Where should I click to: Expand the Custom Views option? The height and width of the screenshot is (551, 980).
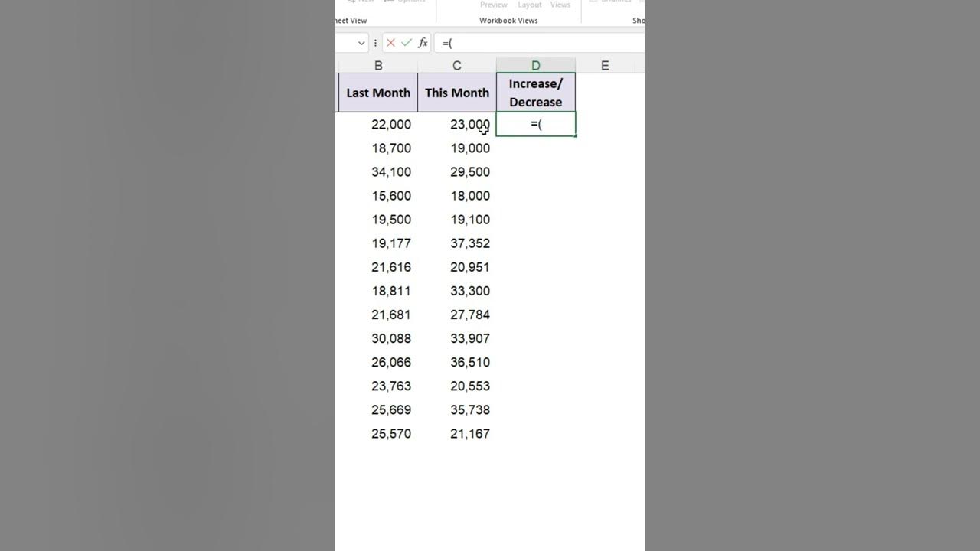(560, 5)
